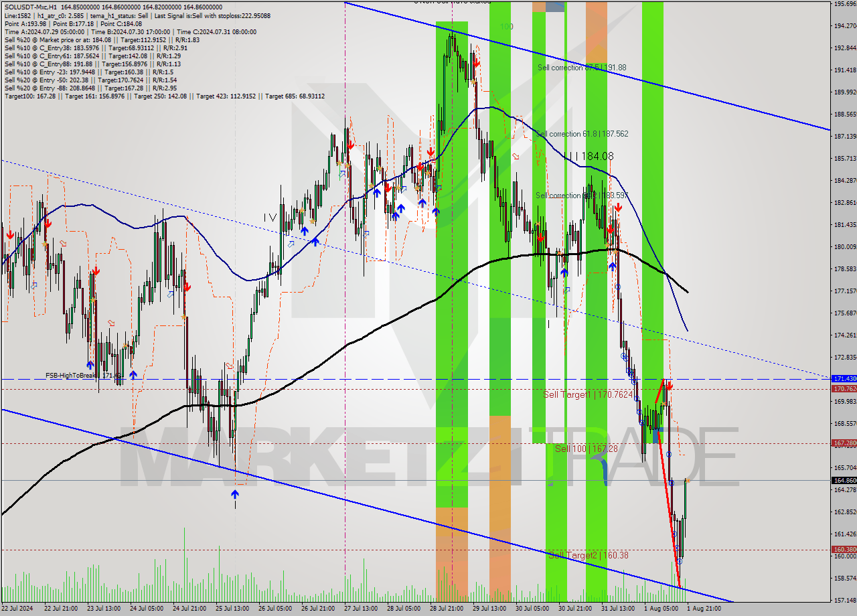Click the 'Target100: 167.28' targets summary line
Screen dimensions: 857x616
(x=164, y=96)
